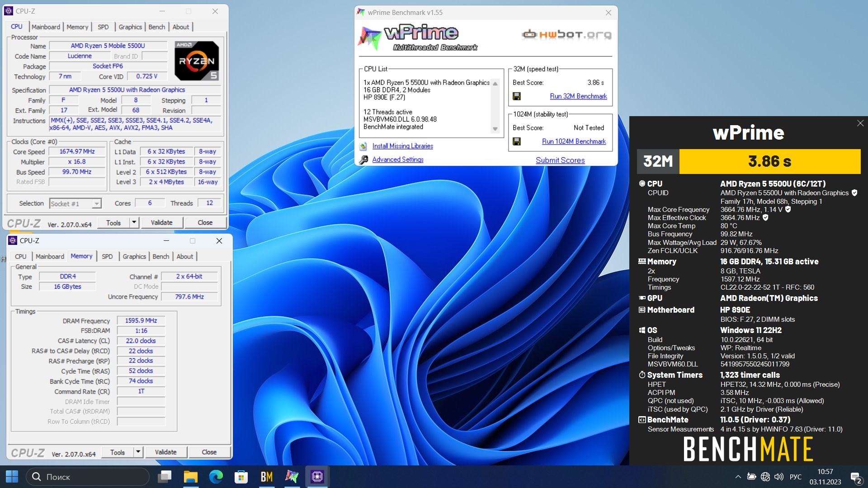Viewport: 868px width, 488px height.
Task: Open Task View from the taskbar
Action: pos(165,477)
